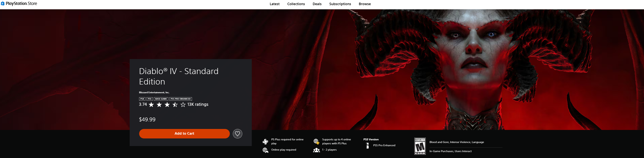This screenshot has height=158, width=644.
Task: Click the PS5 Pro Enhanced tag
Action: coord(181,99)
